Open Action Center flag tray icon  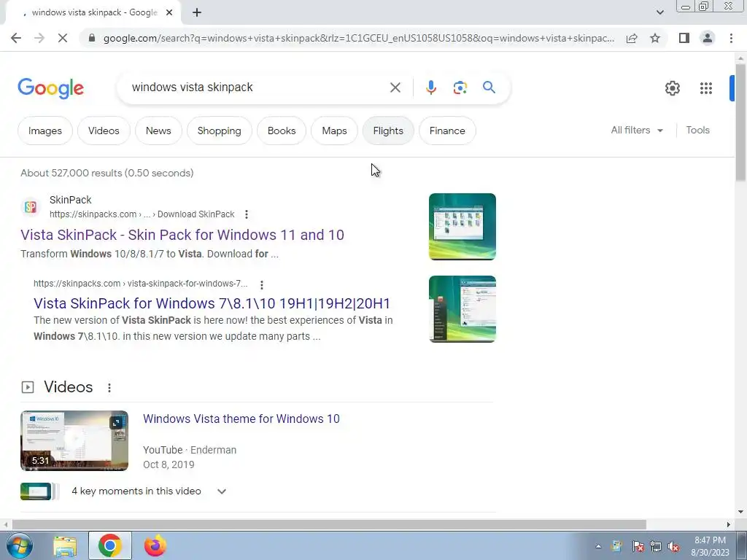pos(638,547)
